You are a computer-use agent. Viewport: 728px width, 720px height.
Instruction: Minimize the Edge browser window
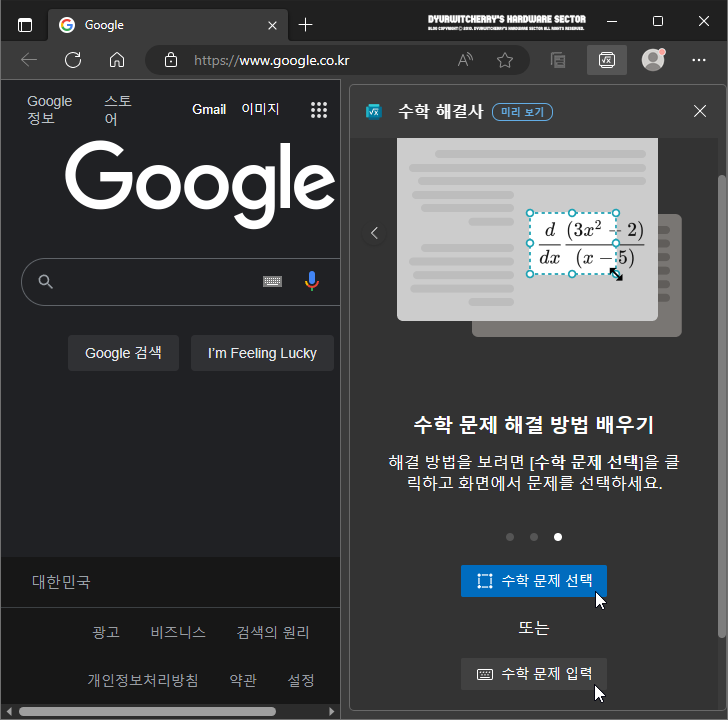tap(612, 21)
